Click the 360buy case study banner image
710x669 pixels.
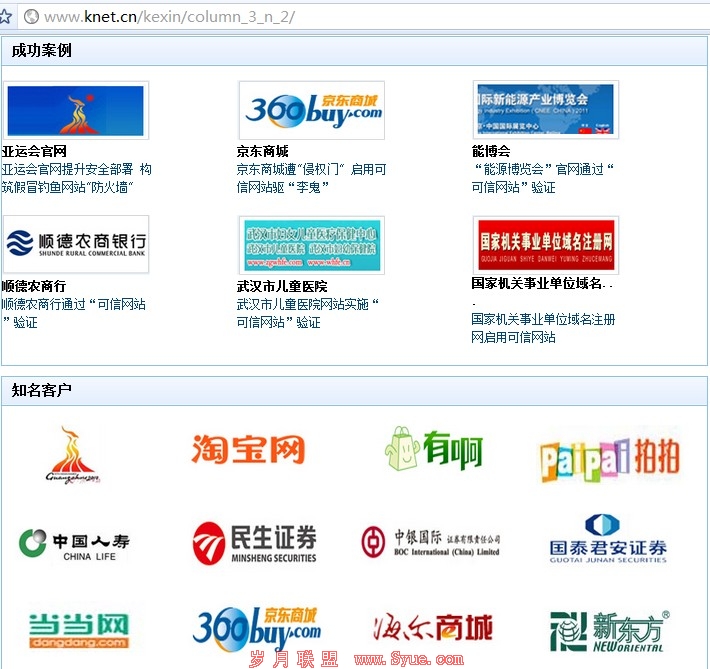click(x=312, y=110)
